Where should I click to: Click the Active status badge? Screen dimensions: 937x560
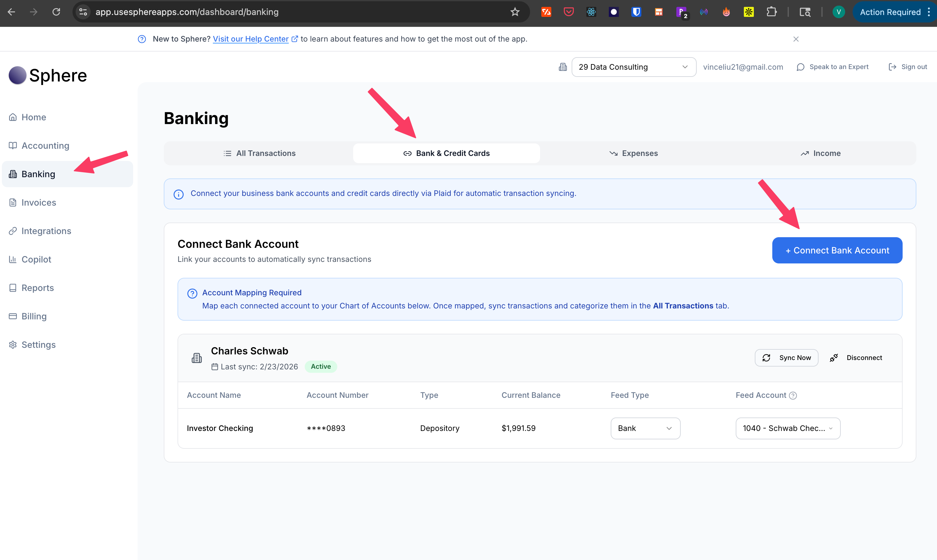[x=321, y=367]
